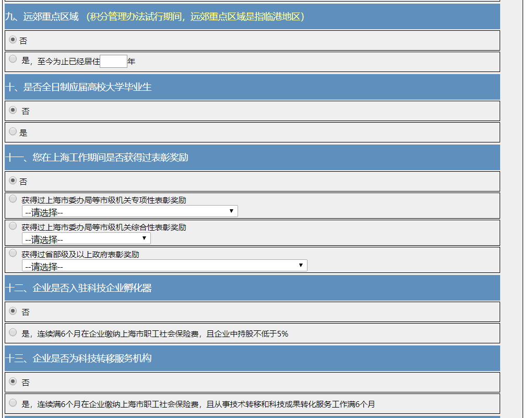Viewport: 532px width, 418px height.
Task: Click section header 十、是否全日制应届高校大学毕业生
Action: point(78,87)
